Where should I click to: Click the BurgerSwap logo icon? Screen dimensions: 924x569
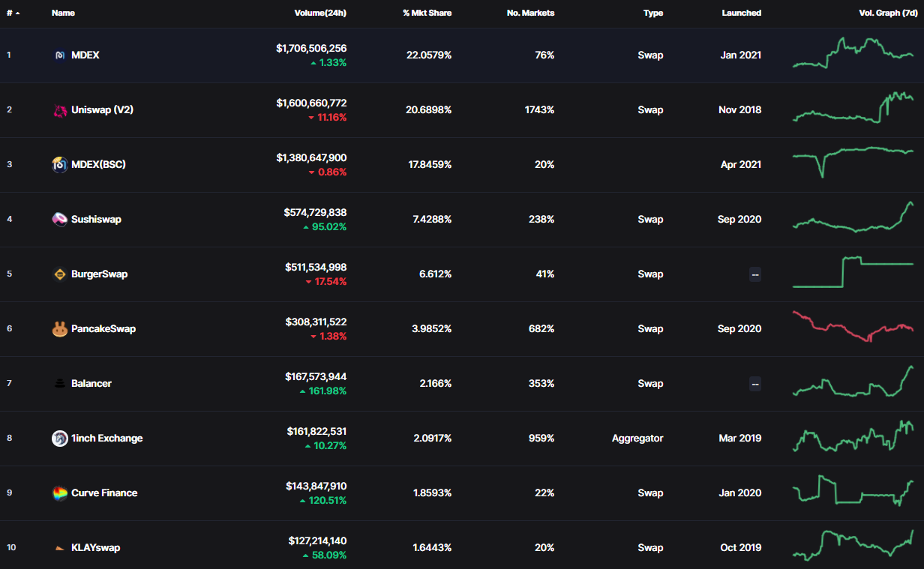pos(60,274)
